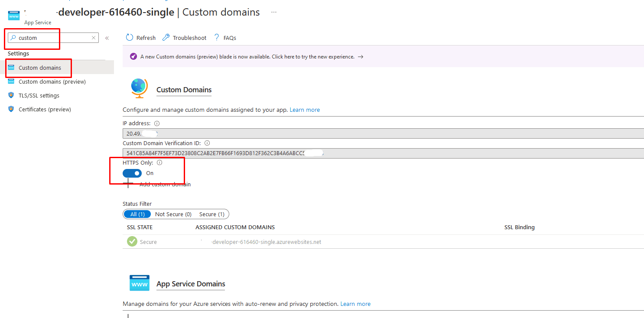The width and height of the screenshot is (644, 318).
Task: Click the SSL STATE column header
Action: coord(140,227)
